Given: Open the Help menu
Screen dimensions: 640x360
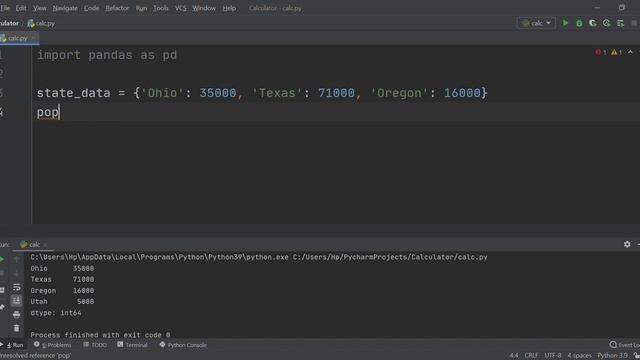Looking at the screenshot, I should [x=229, y=8].
